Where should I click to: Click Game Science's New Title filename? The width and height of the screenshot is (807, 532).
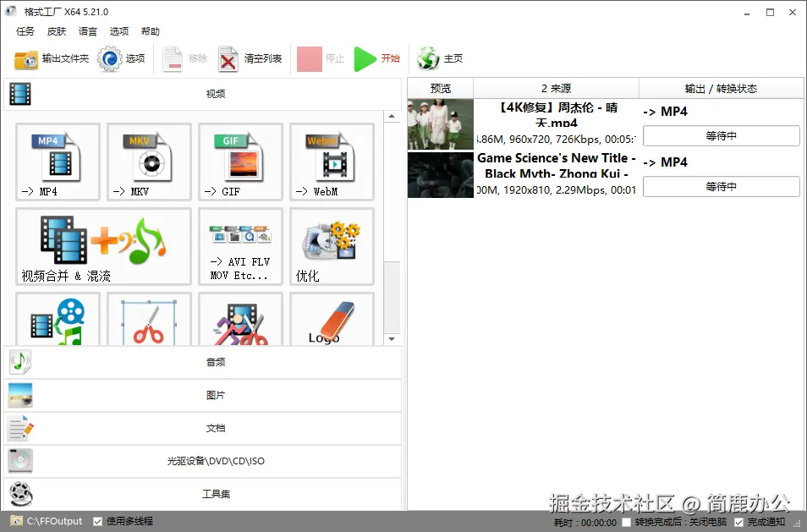(557, 165)
